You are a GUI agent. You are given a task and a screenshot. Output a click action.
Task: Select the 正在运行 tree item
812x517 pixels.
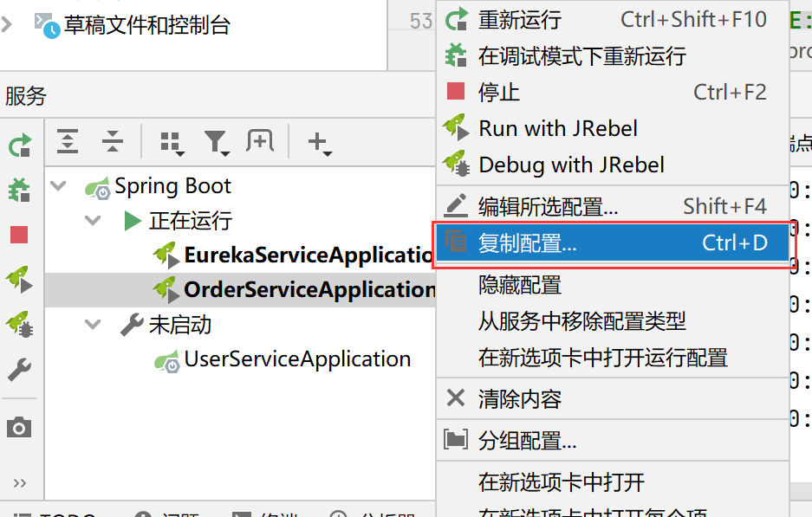[190, 221]
